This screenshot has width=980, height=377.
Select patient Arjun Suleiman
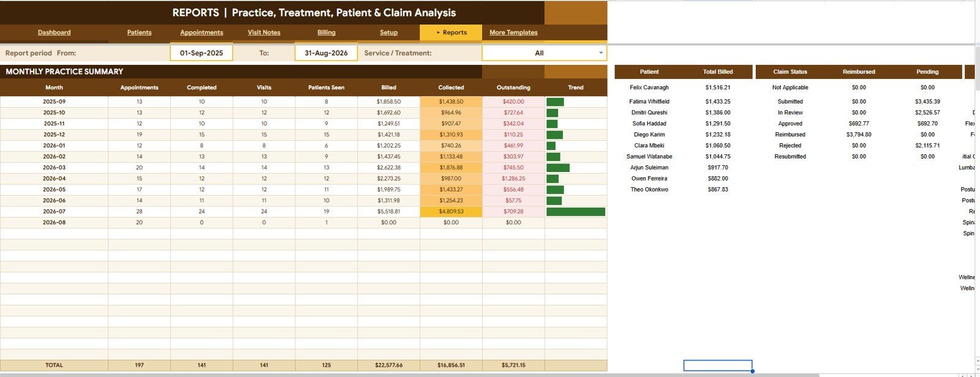coord(649,168)
